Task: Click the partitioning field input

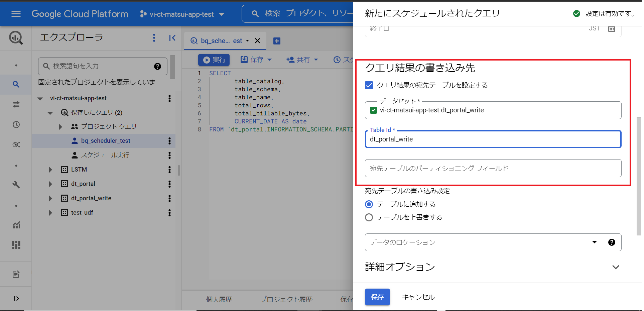Action: [x=493, y=168]
